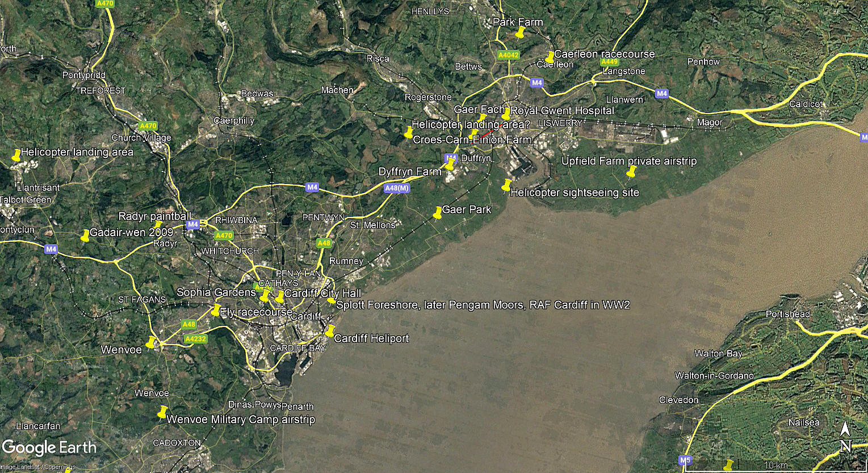The width and height of the screenshot is (868, 473).
Task: Click the north compass arrow indicator
Action: tap(845, 437)
